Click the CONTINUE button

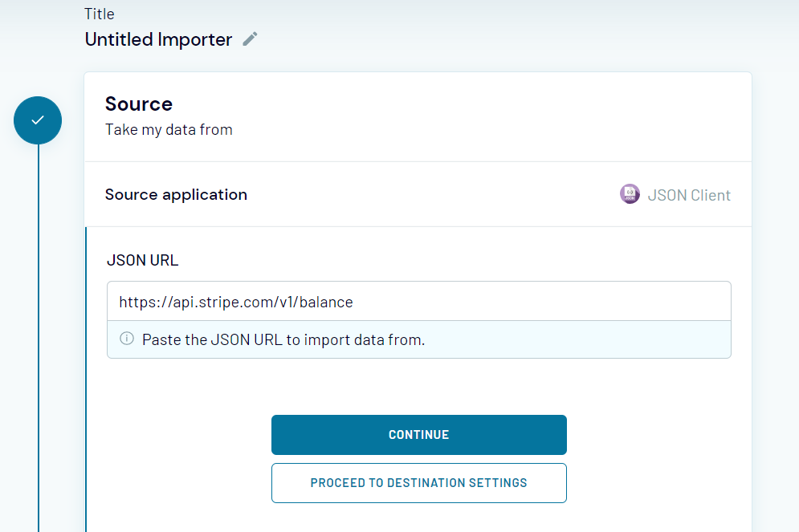(x=419, y=435)
